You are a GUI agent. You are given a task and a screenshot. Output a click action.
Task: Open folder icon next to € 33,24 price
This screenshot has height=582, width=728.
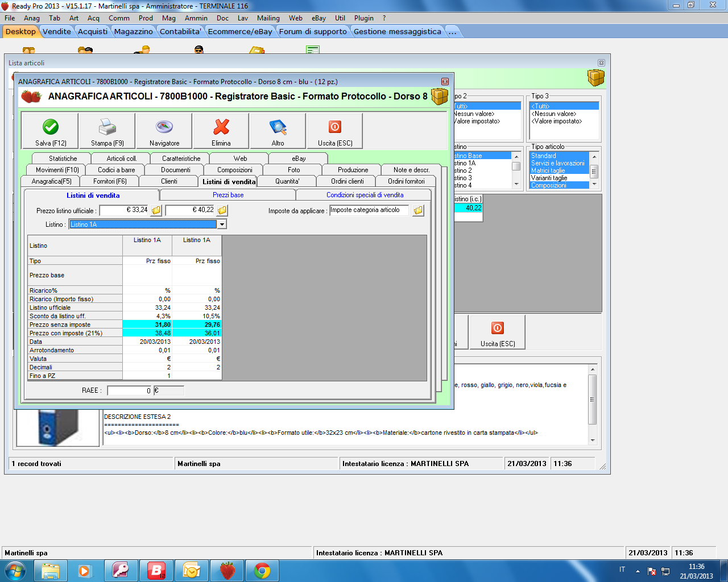click(156, 210)
